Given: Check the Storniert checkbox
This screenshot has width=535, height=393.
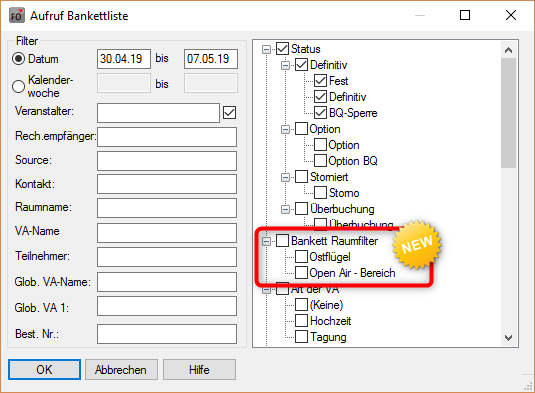Looking at the screenshot, I should point(301,176).
